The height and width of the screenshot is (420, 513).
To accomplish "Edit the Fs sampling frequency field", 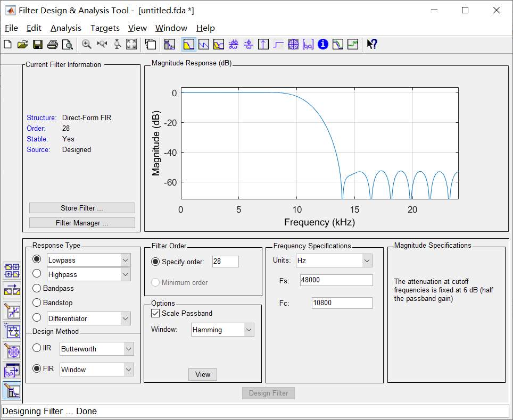I will [x=336, y=280].
